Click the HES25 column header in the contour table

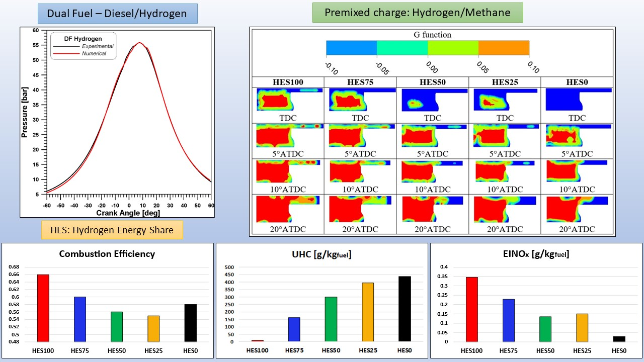(505, 82)
